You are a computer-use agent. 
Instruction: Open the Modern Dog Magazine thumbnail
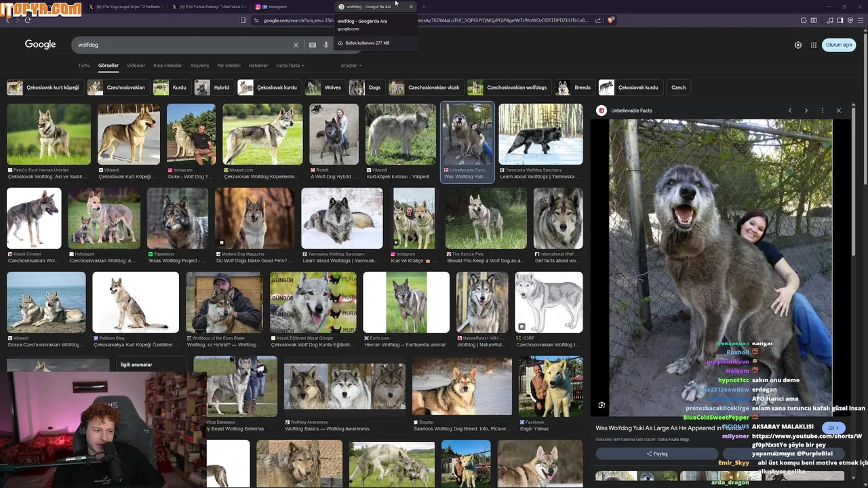click(254, 218)
